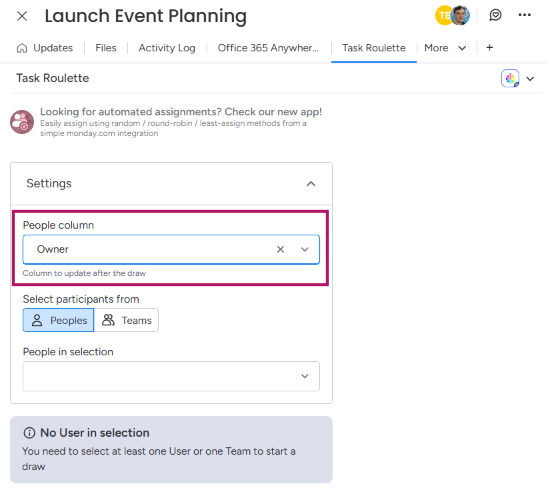Click the Task Roulette app icon
The width and height of the screenshot is (547, 493).
510,78
